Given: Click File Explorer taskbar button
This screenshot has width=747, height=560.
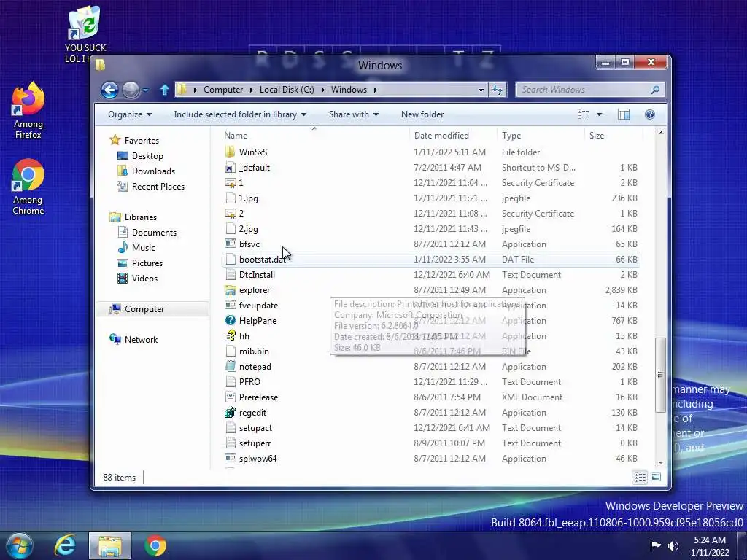Looking at the screenshot, I should [110, 545].
